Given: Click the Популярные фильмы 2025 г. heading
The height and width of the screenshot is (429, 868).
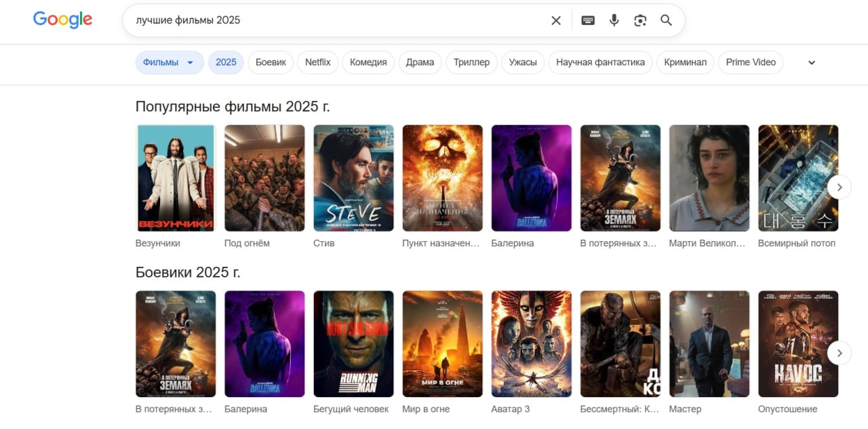Looking at the screenshot, I should click(233, 107).
